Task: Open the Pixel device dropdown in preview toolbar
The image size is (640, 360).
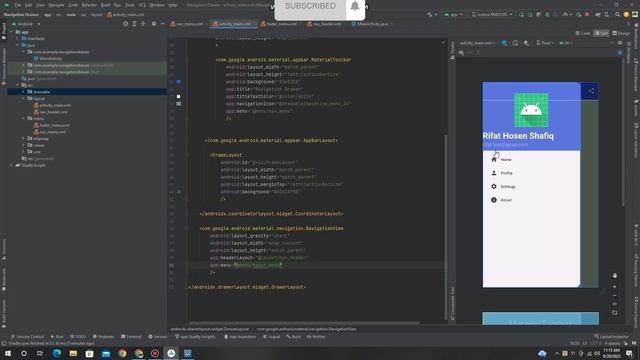Action: pyautogui.click(x=544, y=43)
